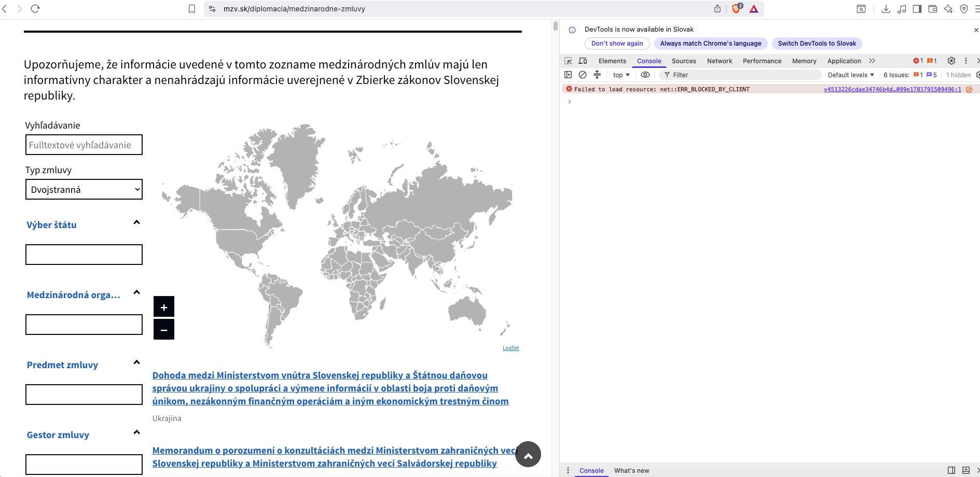Viewport: 980px width, 477px height.
Task: Go back to the previous page
Action: pyautogui.click(x=5, y=9)
